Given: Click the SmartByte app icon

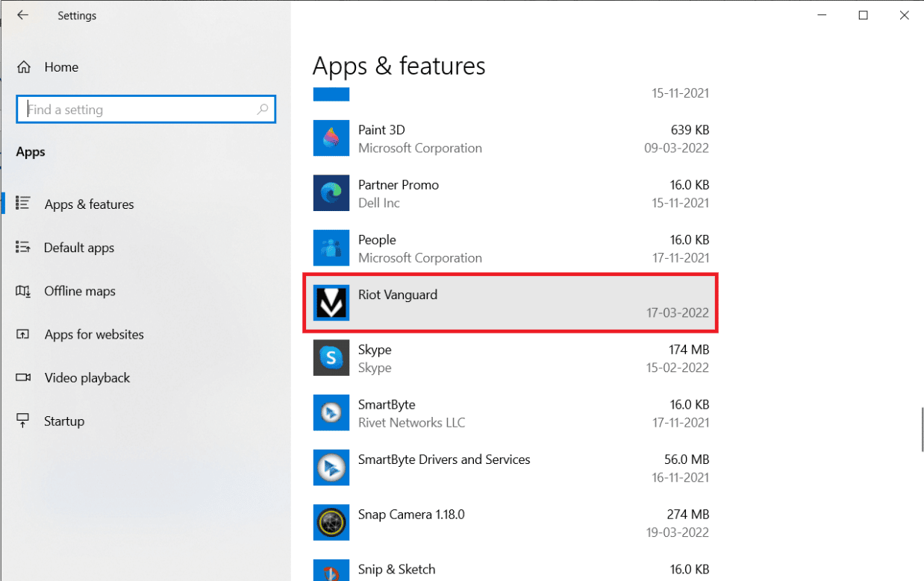Looking at the screenshot, I should tap(331, 414).
